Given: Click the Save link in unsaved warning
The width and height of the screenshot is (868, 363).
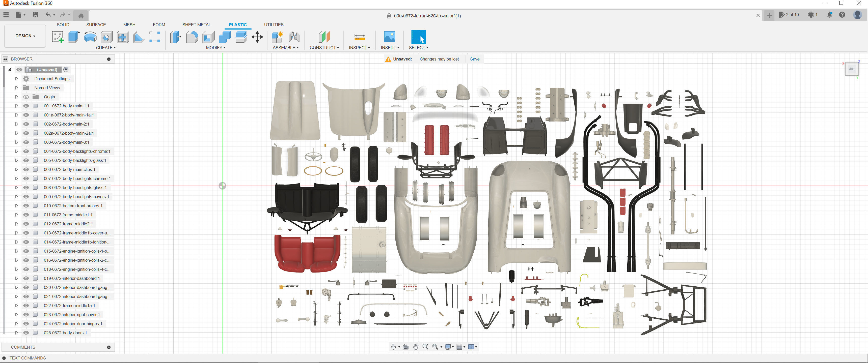Looking at the screenshot, I should [474, 59].
